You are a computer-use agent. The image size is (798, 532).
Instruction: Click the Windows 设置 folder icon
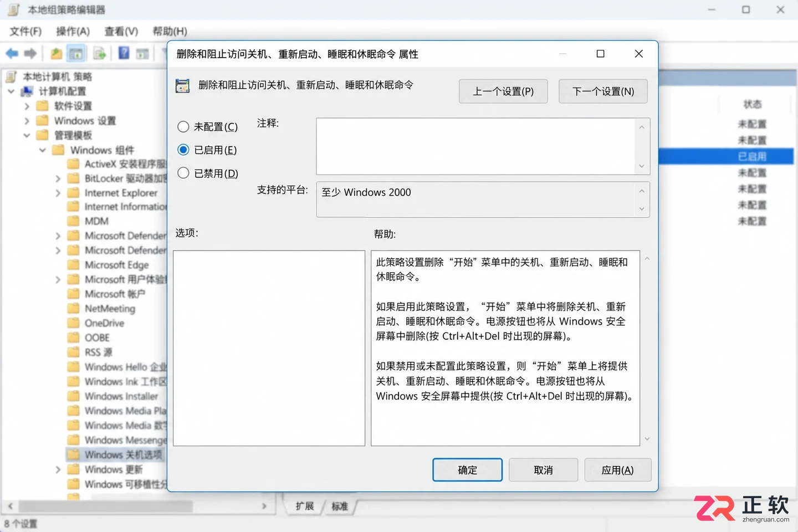click(x=43, y=120)
